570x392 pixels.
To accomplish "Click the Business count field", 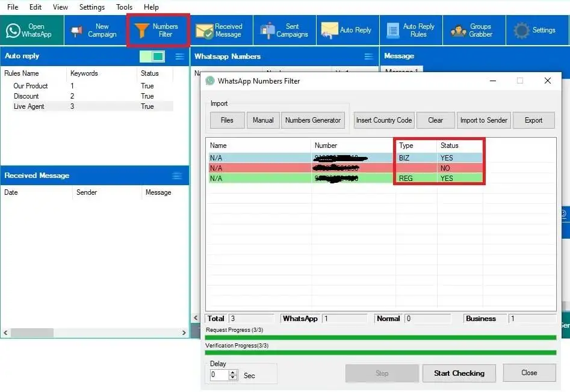I will tap(532, 319).
